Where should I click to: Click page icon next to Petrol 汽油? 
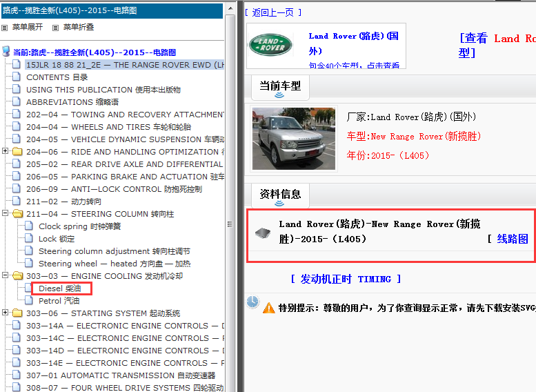coord(29,300)
